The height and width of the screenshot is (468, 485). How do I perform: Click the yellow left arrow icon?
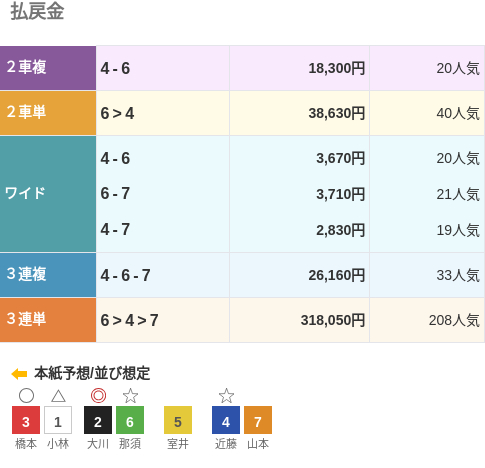click(19, 374)
